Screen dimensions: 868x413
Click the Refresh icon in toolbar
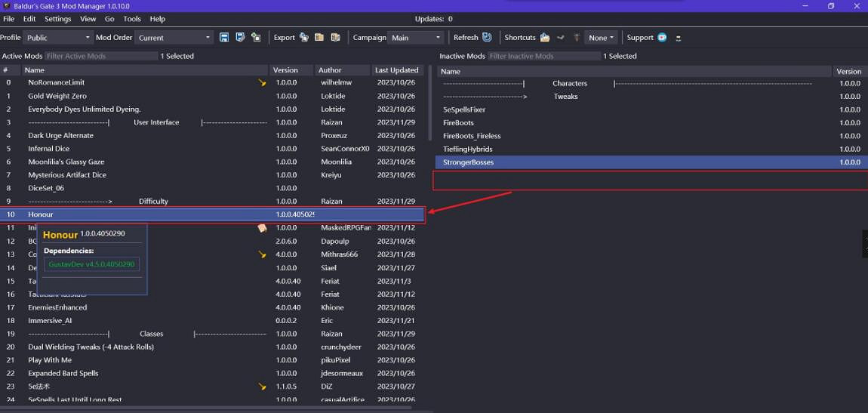tap(487, 38)
